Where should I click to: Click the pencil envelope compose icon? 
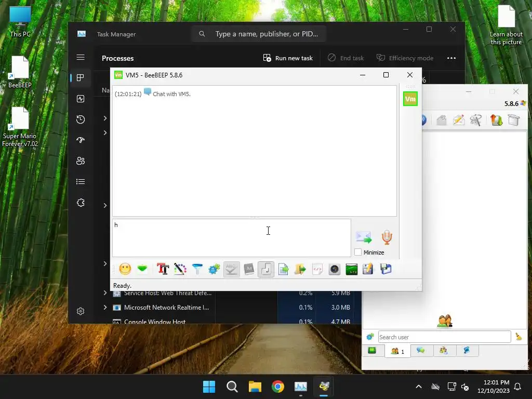459,120
